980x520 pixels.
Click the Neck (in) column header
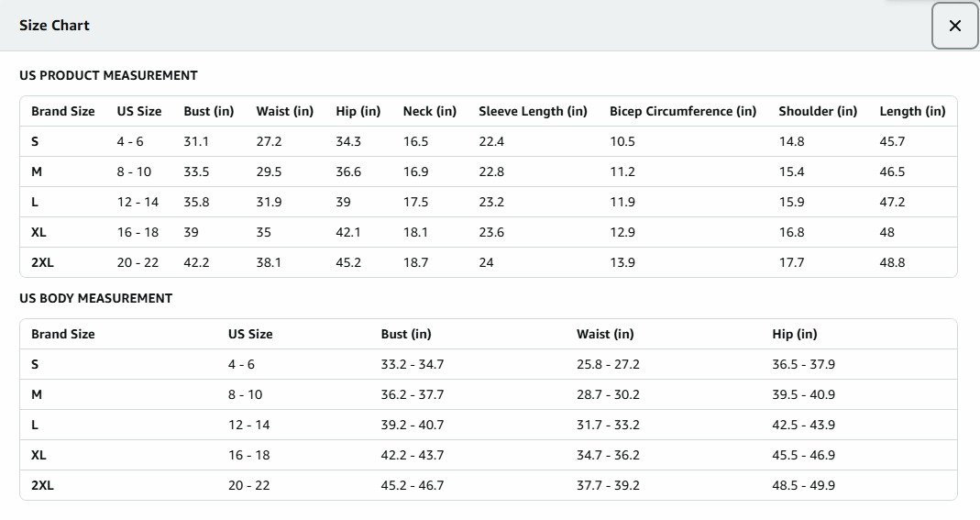429,111
